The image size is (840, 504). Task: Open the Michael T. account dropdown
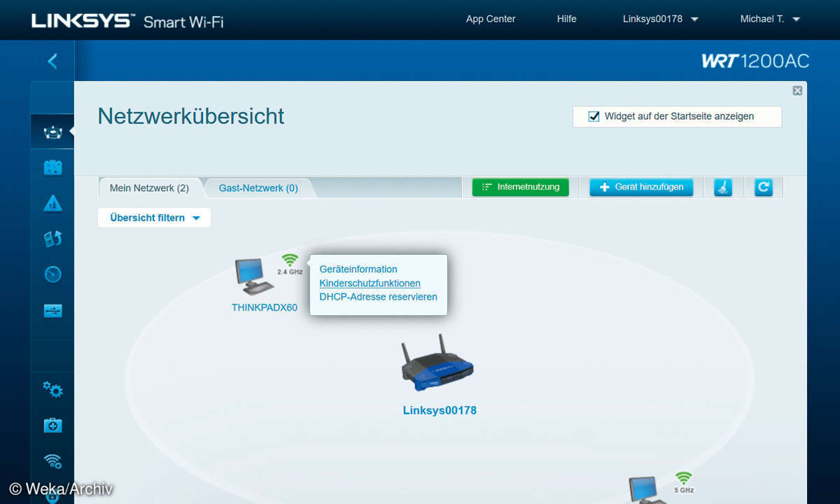coord(769,19)
